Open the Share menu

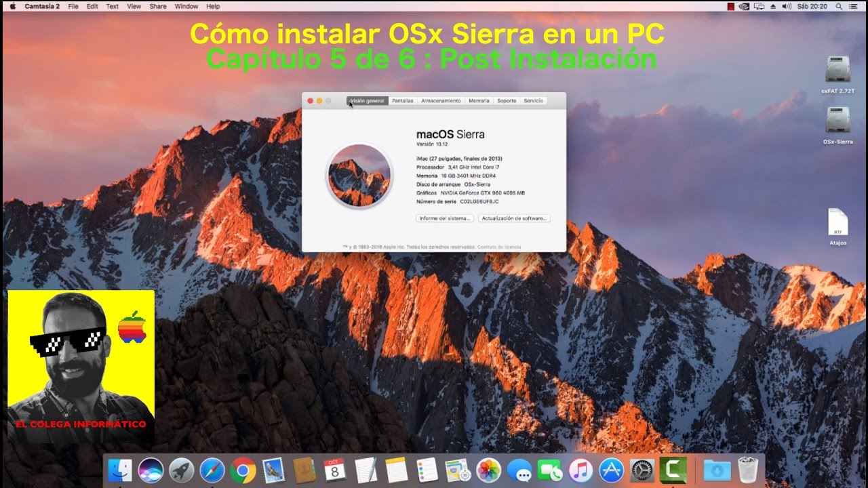157,6
